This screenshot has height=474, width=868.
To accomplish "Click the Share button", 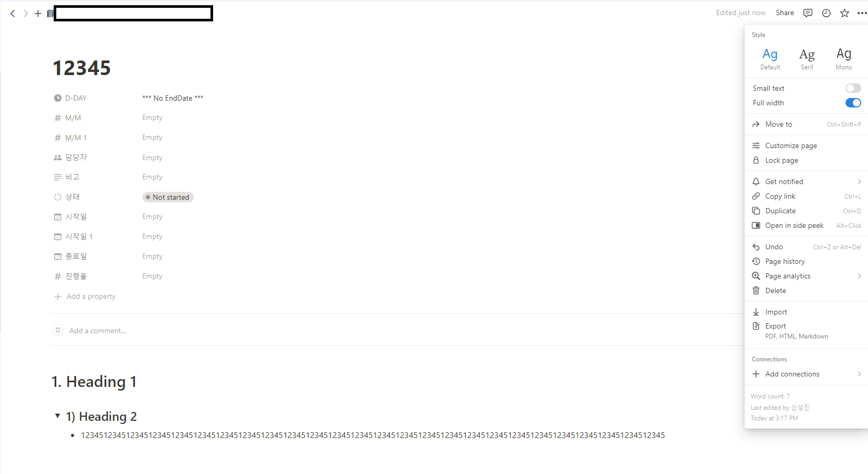I will pos(785,13).
